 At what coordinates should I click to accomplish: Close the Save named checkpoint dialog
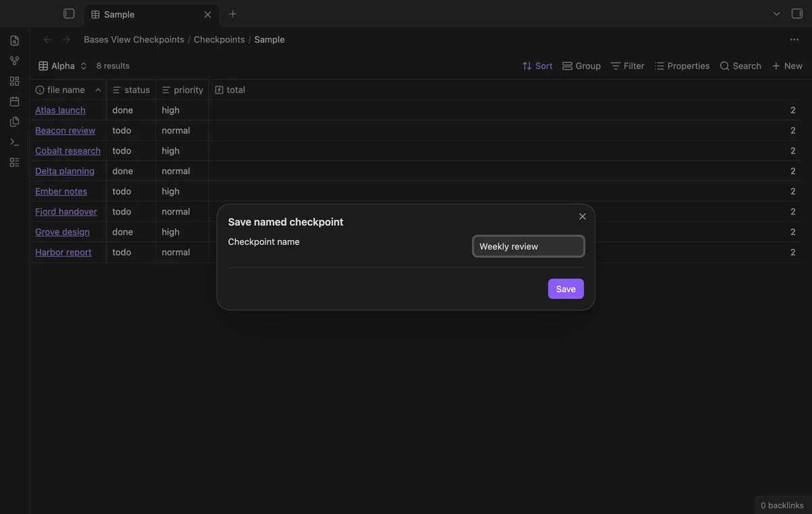(x=583, y=216)
